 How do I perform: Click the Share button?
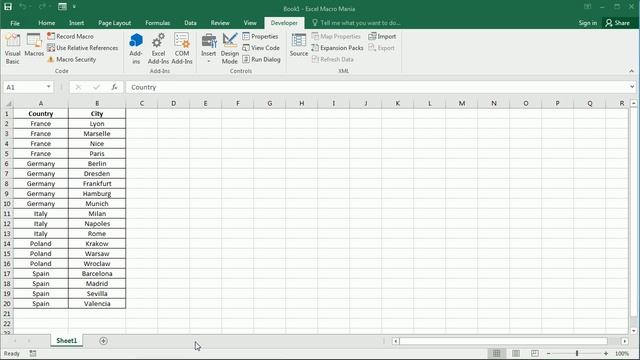[x=617, y=23]
